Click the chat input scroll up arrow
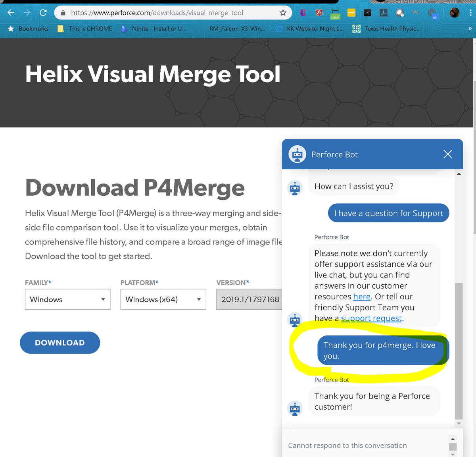This screenshot has height=457, width=476. click(x=453, y=439)
